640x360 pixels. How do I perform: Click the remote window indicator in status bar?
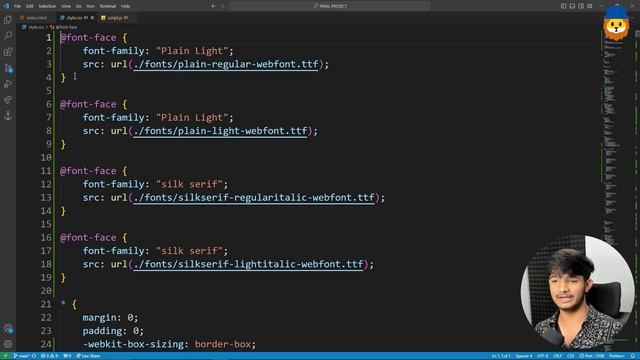pyautogui.click(x=5, y=356)
